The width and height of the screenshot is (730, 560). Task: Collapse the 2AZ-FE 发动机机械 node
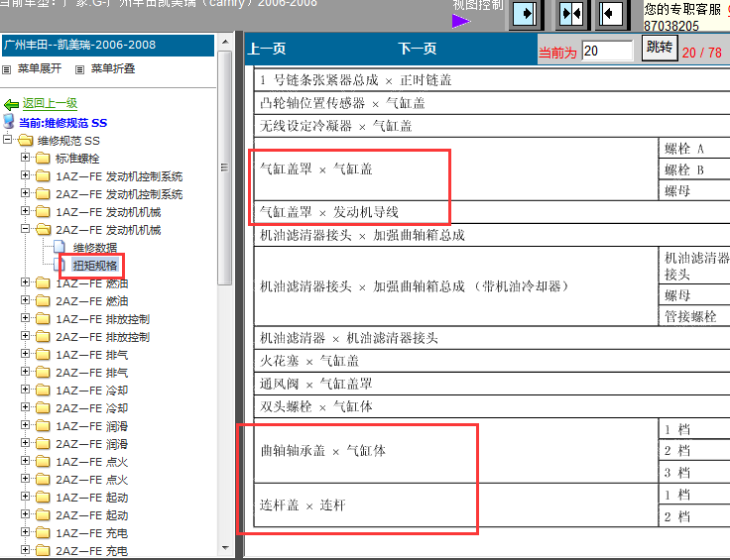[x=25, y=228]
